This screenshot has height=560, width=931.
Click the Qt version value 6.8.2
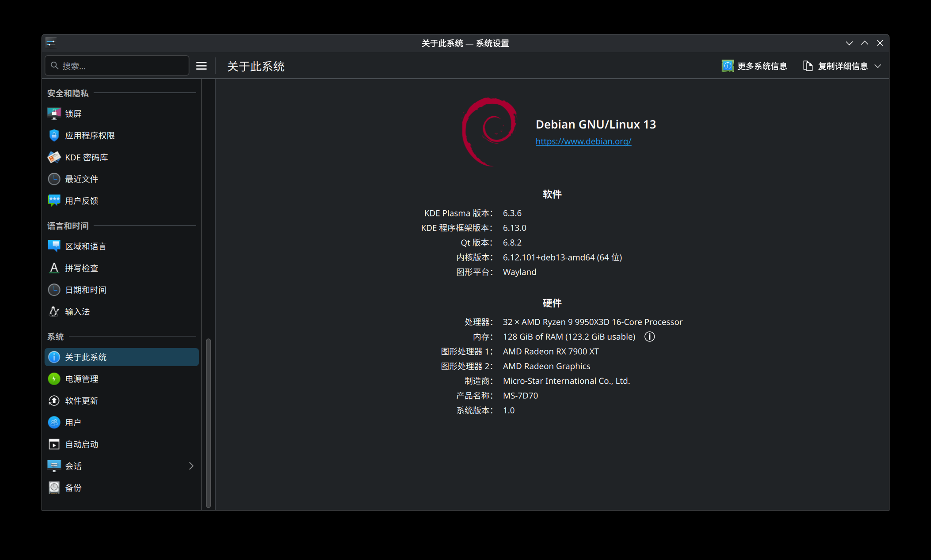point(512,242)
